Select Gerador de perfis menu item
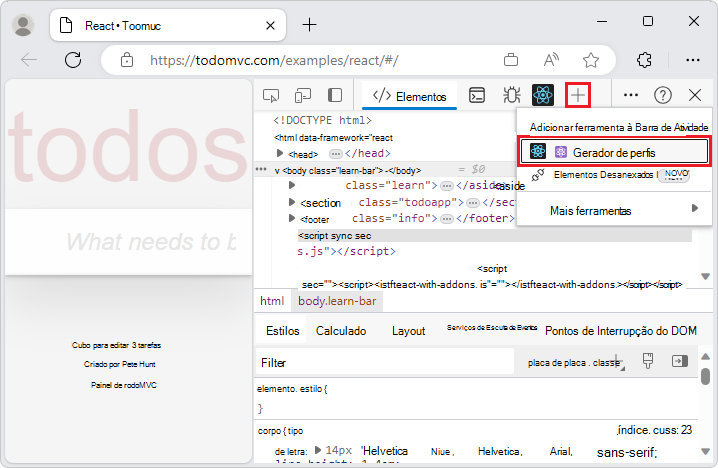718x468 pixels. click(x=614, y=152)
